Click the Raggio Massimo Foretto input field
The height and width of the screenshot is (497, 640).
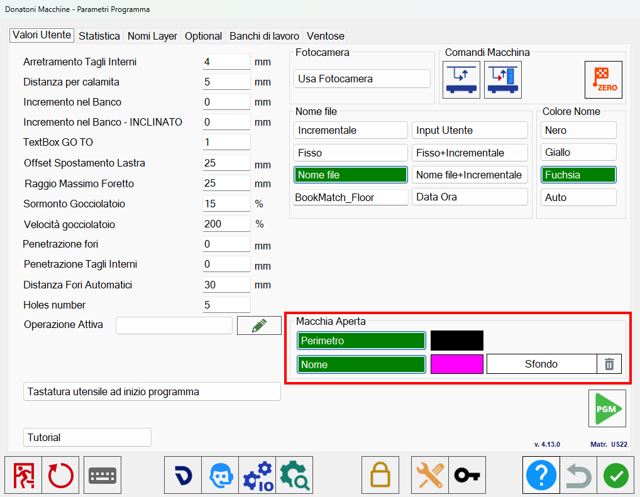226,183
